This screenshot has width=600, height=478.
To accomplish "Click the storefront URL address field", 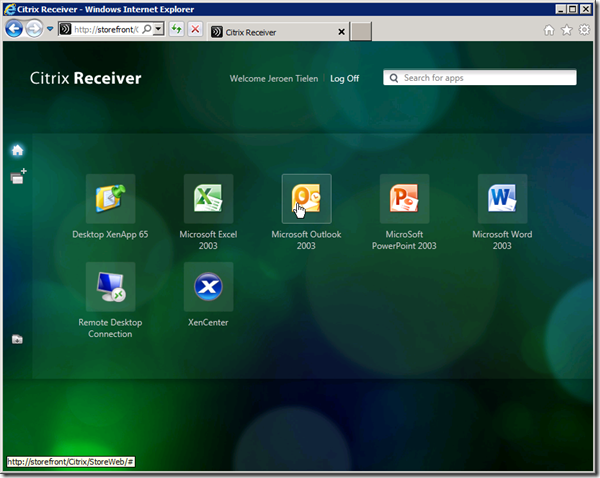I will pyautogui.click(x=106, y=29).
